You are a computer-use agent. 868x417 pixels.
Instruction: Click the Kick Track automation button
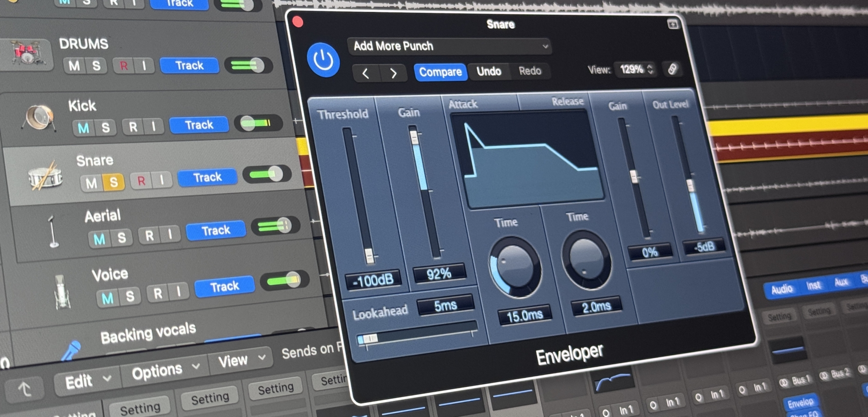click(x=199, y=125)
